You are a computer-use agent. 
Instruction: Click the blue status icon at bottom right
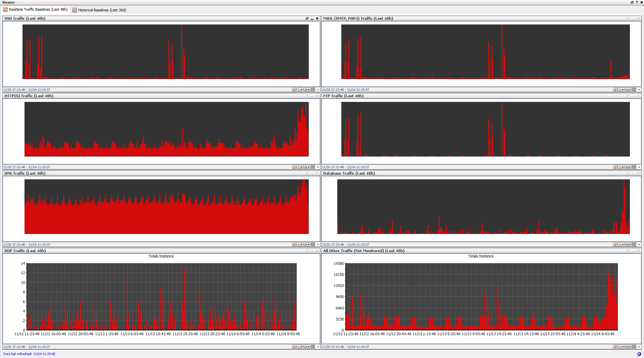639,354
